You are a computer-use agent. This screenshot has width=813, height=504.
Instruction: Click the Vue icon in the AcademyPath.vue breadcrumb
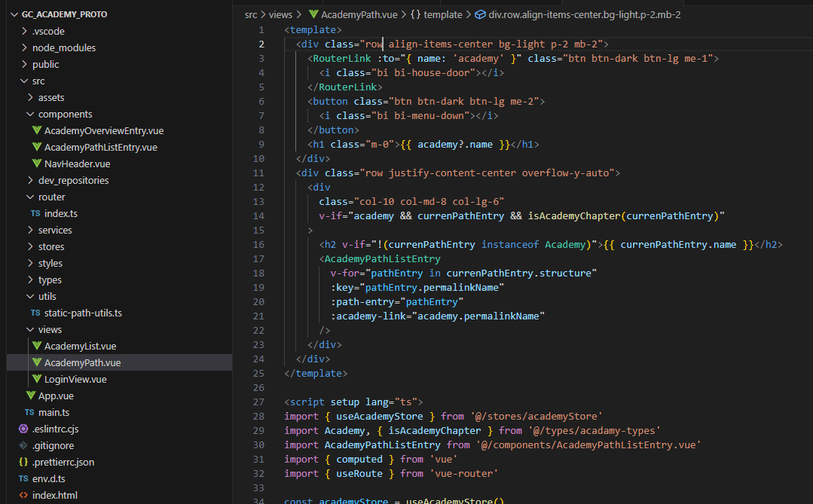[x=313, y=14]
